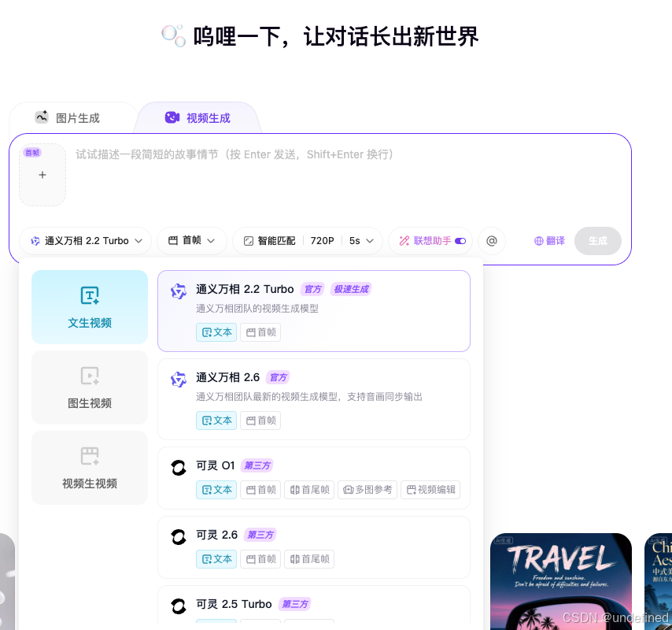Click the 图片生成 tab image icon
672x630 pixels.
tap(42, 117)
